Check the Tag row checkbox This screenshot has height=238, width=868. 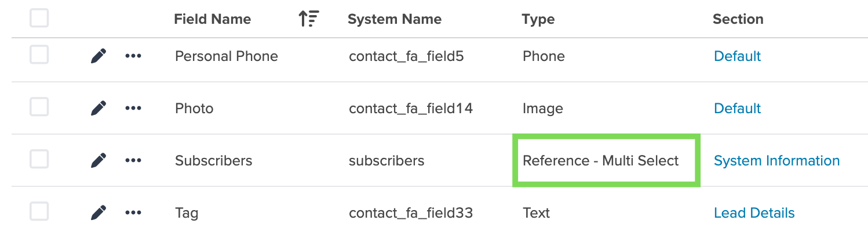[39, 212]
